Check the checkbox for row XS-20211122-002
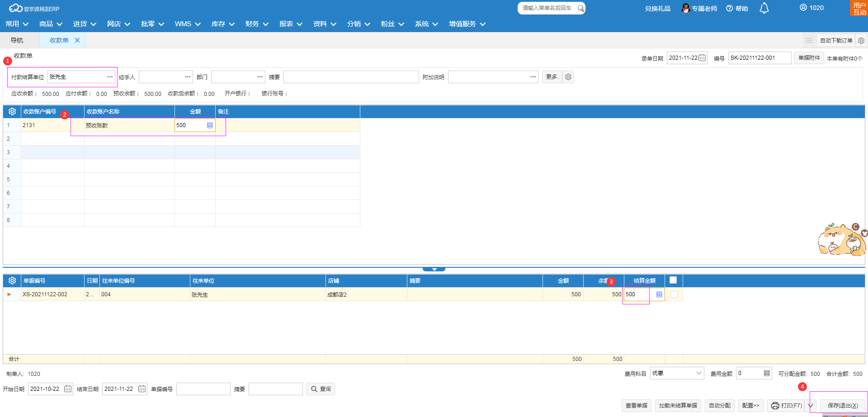 (674, 294)
